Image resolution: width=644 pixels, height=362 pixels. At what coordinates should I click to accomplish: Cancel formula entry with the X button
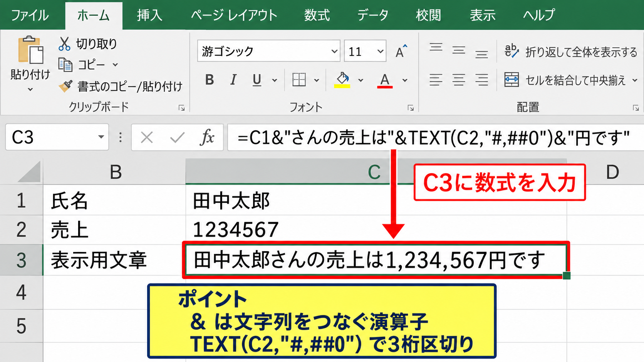point(147,137)
